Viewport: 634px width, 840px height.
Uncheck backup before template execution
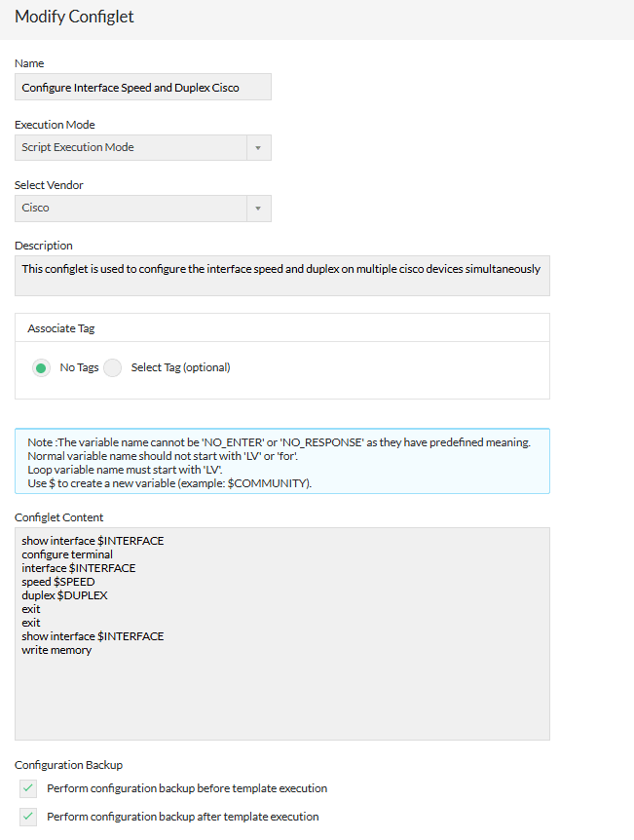(27, 788)
